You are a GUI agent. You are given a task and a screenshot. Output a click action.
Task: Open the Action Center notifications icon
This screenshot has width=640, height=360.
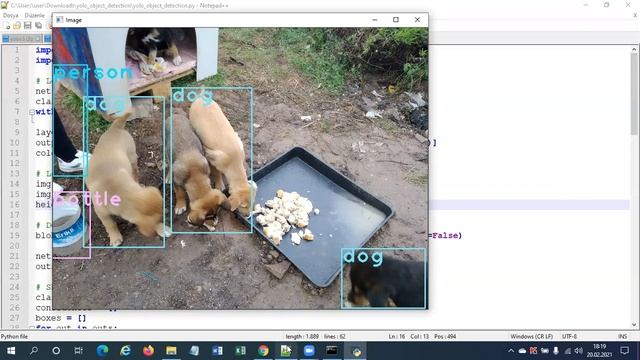click(624, 351)
